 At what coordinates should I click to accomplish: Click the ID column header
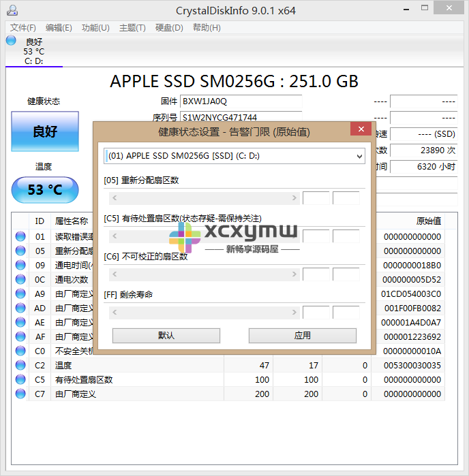[40, 221]
